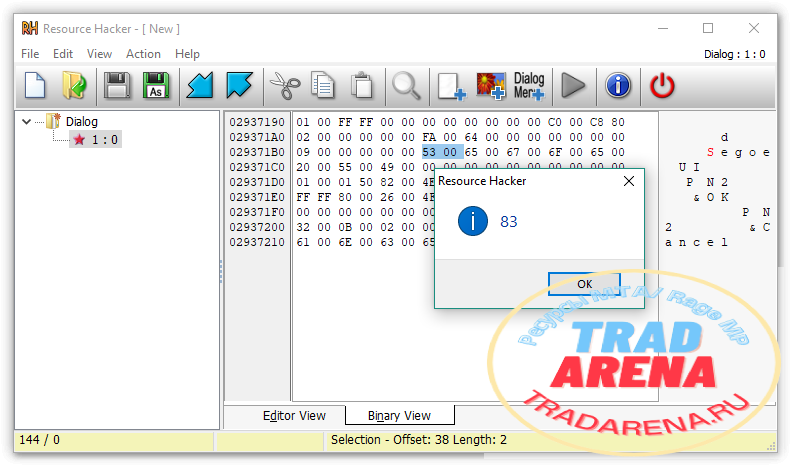Click the down-left blue arrow toolbar icon
The image size is (791, 466).
point(200,85)
